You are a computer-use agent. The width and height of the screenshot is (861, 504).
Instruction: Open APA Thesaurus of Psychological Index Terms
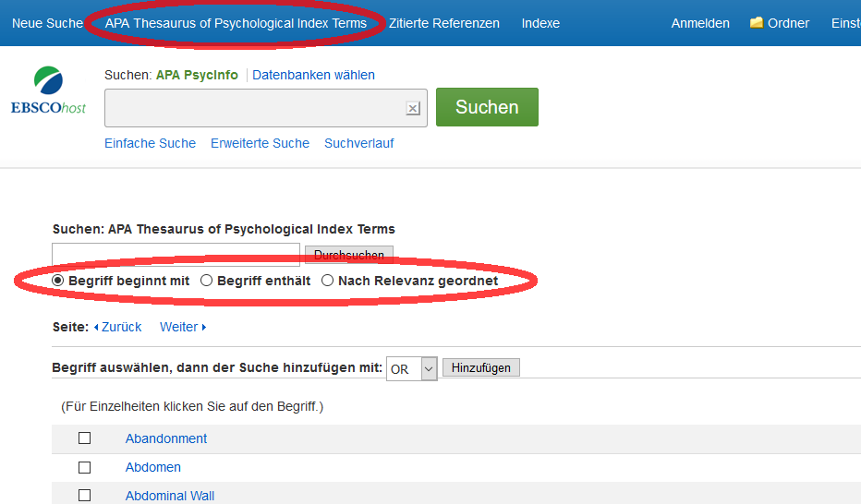pyautogui.click(x=236, y=23)
